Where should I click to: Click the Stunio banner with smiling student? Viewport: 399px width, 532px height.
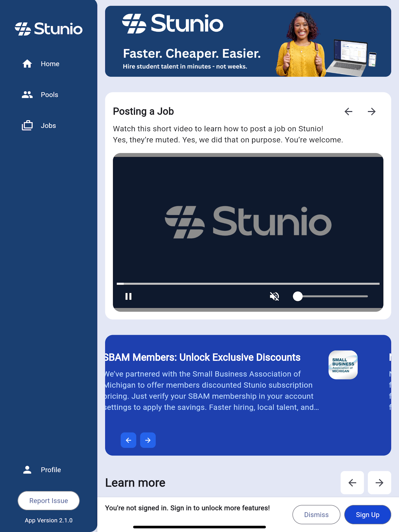pos(248,41)
